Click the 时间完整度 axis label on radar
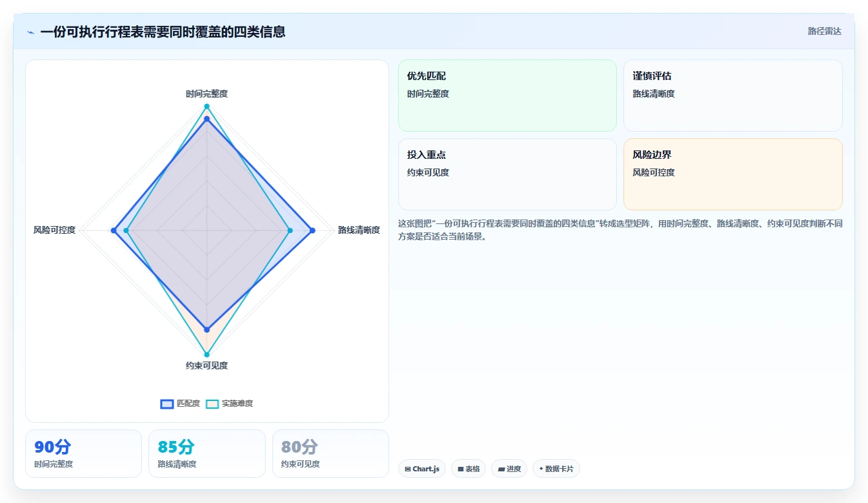This screenshot has width=868, height=503. 207,94
